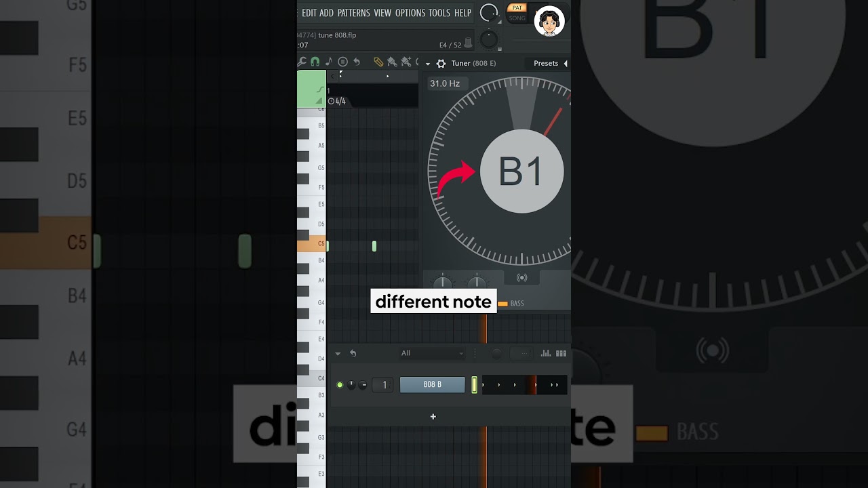Click the 4/4 time signature marker
Image resolution: width=868 pixels, height=488 pixels.
pos(337,102)
